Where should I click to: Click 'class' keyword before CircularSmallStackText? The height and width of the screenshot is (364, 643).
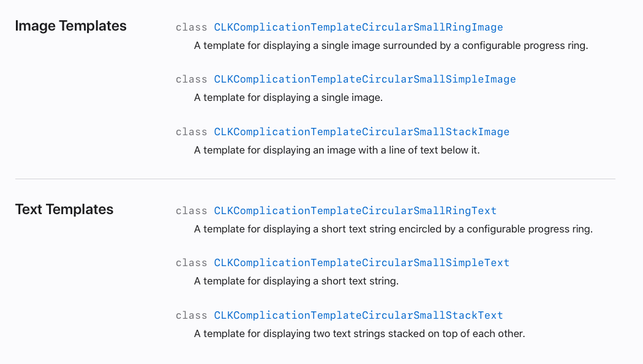tap(192, 315)
